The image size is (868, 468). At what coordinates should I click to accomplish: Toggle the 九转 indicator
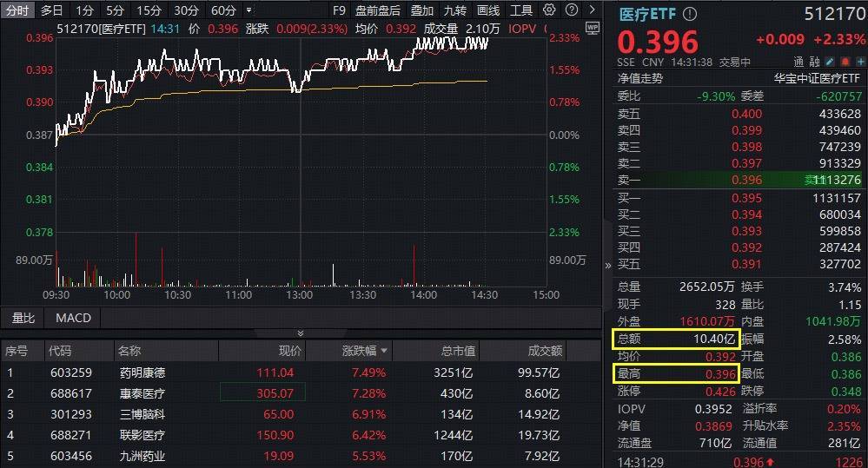pos(454,10)
